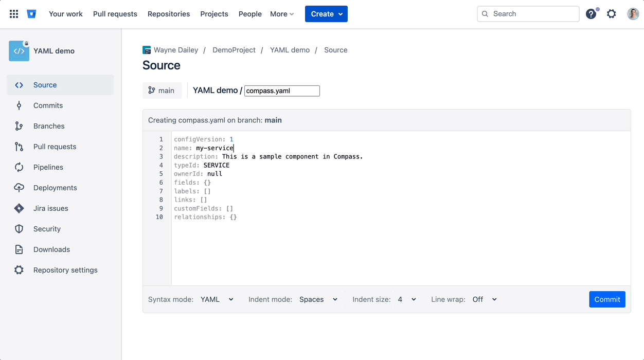The height and width of the screenshot is (360, 644).
Task: Open the Create dropdown button
Action: click(x=326, y=14)
